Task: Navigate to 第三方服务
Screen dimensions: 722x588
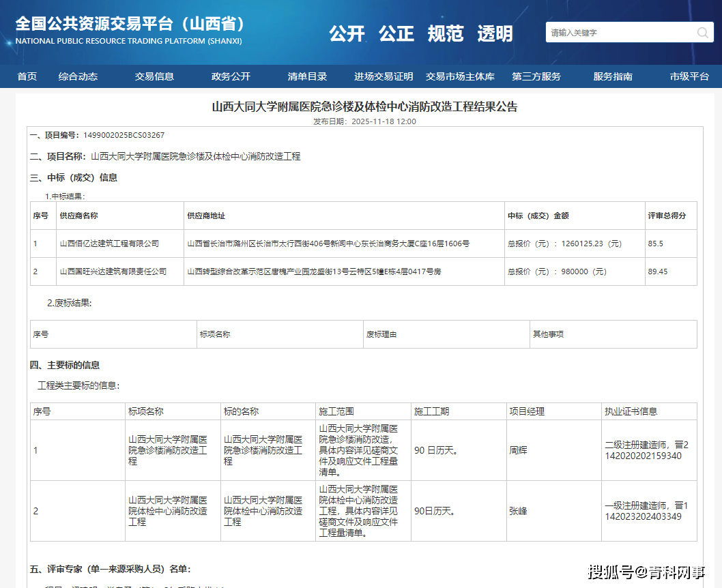Action: click(x=536, y=76)
